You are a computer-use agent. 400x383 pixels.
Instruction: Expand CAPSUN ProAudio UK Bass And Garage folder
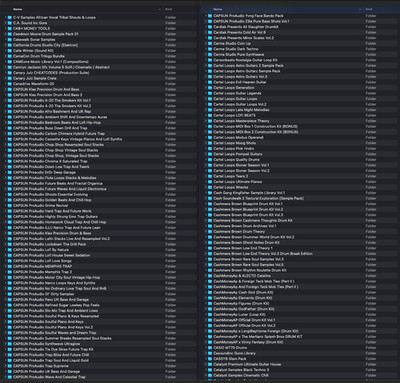(6, 371)
